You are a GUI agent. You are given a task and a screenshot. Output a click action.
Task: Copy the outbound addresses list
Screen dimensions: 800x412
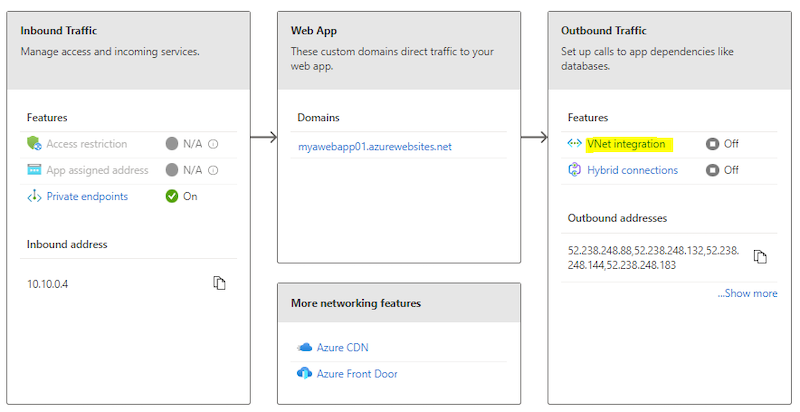[760, 257]
